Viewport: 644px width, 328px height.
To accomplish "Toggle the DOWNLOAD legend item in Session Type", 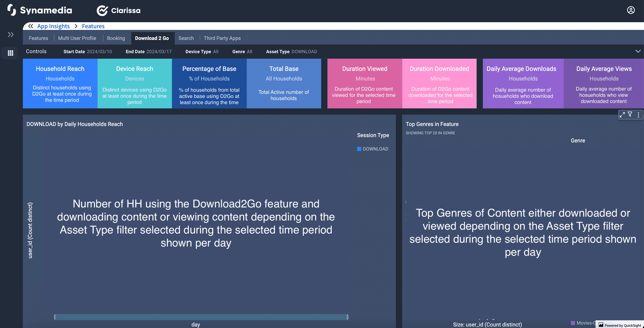I will (373, 149).
